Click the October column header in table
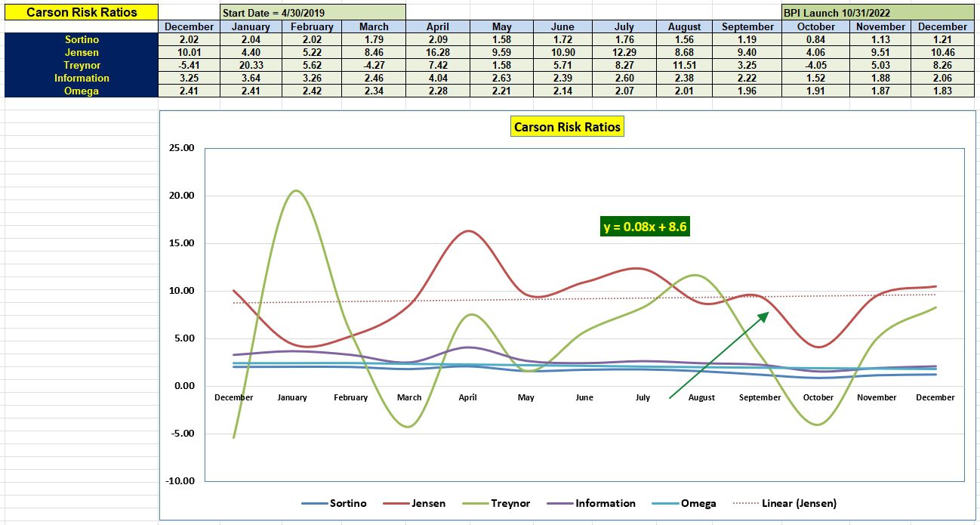 (x=816, y=26)
